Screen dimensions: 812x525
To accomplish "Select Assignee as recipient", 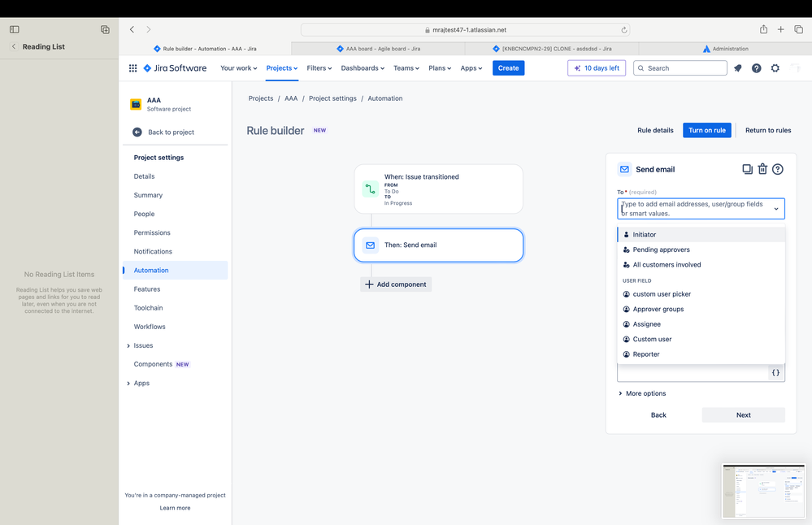I will coord(701,324).
